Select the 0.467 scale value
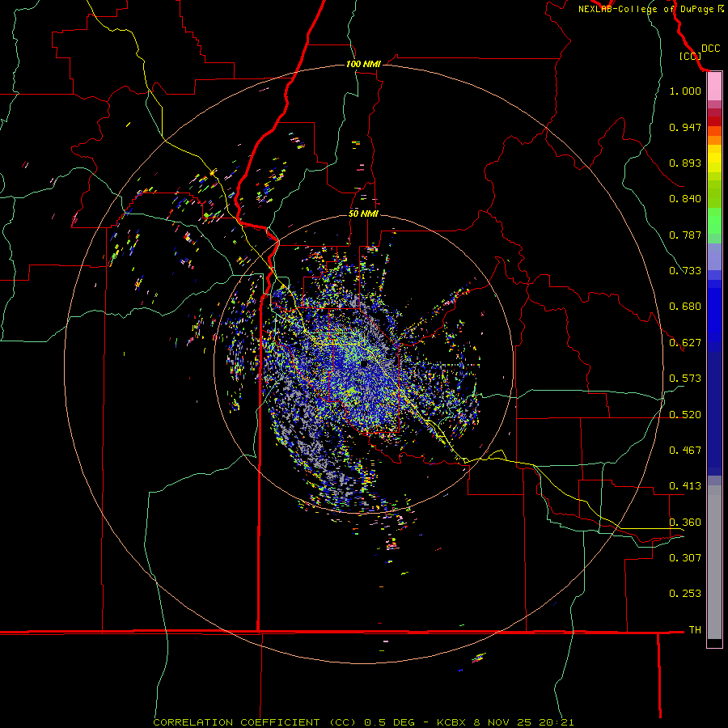Screen dimensions: 728x728 (x=685, y=451)
